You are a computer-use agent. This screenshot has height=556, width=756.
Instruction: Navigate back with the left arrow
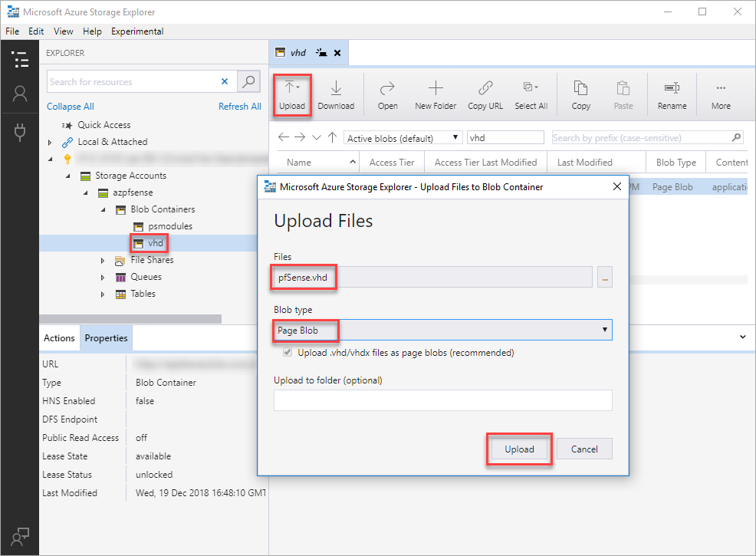click(284, 137)
